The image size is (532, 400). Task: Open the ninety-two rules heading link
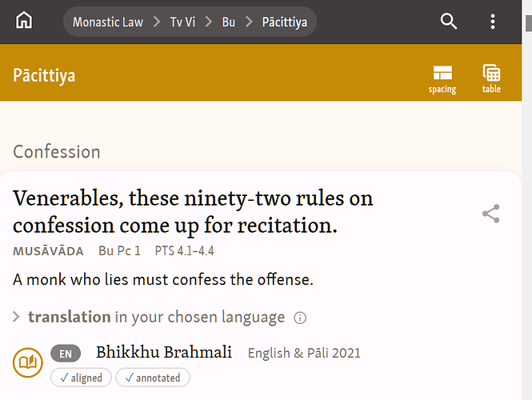click(193, 211)
